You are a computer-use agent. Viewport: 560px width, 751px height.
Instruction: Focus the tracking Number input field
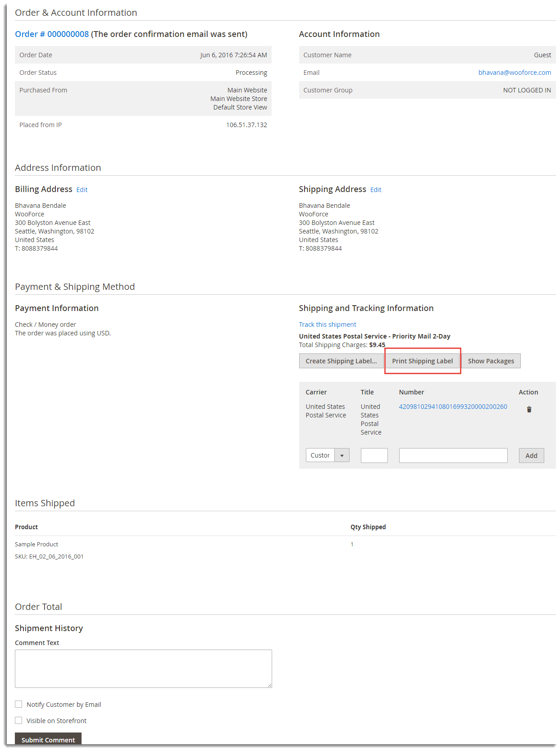453,455
